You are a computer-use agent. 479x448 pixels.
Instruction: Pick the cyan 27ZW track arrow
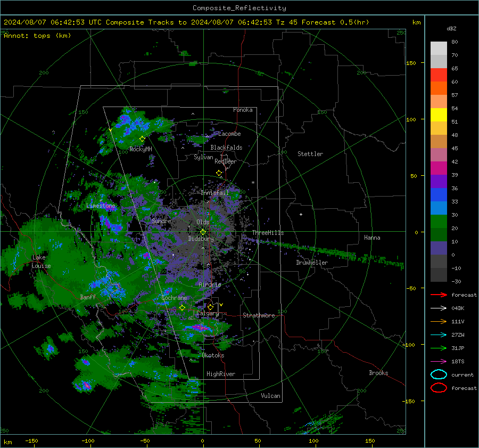tap(439, 335)
